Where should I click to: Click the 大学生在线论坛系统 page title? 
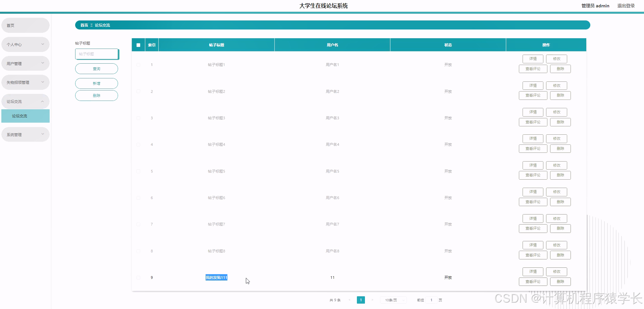click(323, 6)
